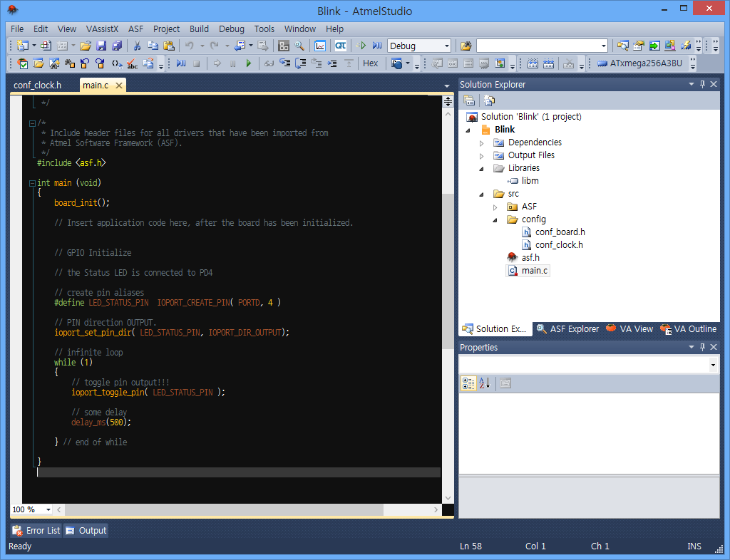Select main.c in Solution Explorer
730x560 pixels.
pyautogui.click(x=533, y=271)
